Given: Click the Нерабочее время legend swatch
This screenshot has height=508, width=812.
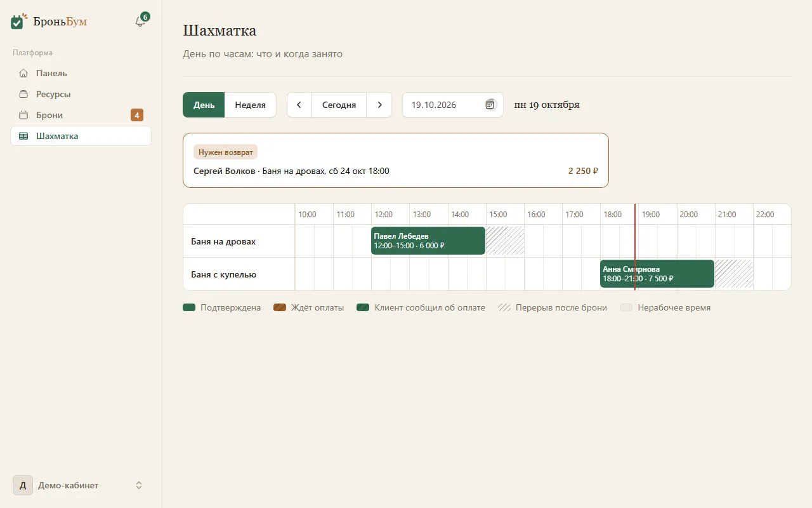Looking at the screenshot, I should click(x=626, y=307).
